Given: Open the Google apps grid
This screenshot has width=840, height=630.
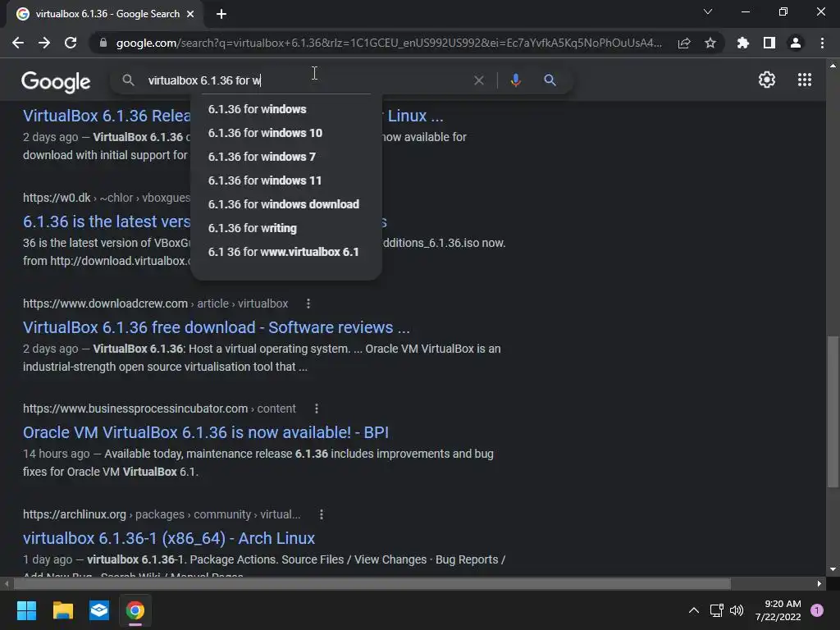Looking at the screenshot, I should point(805,80).
